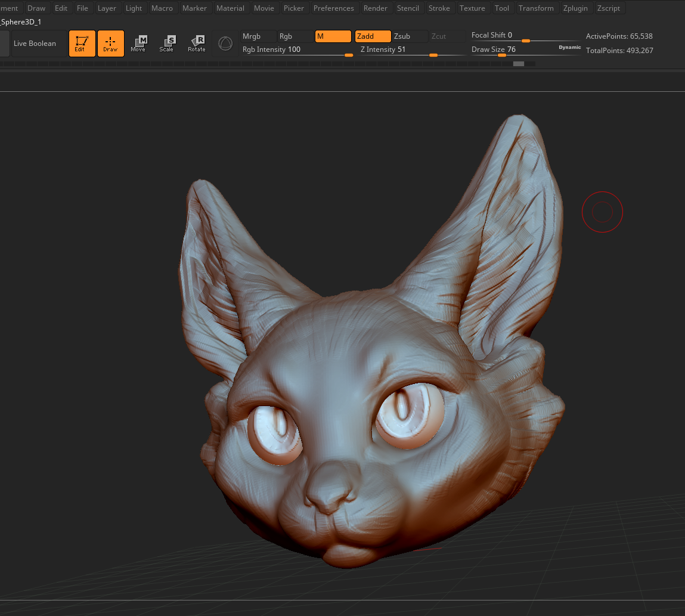Screen dimensions: 685x616
Task: Switch to the Move tool
Action: 138,44
